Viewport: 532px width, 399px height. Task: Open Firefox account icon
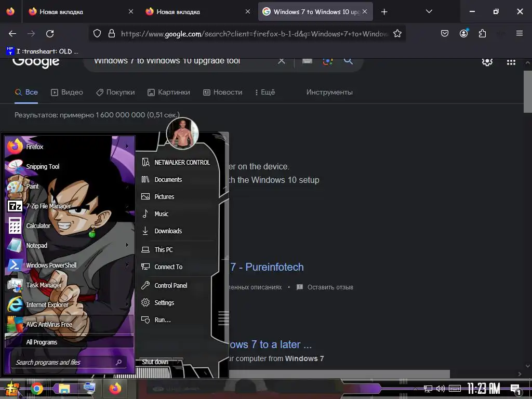tap(463, 33)
